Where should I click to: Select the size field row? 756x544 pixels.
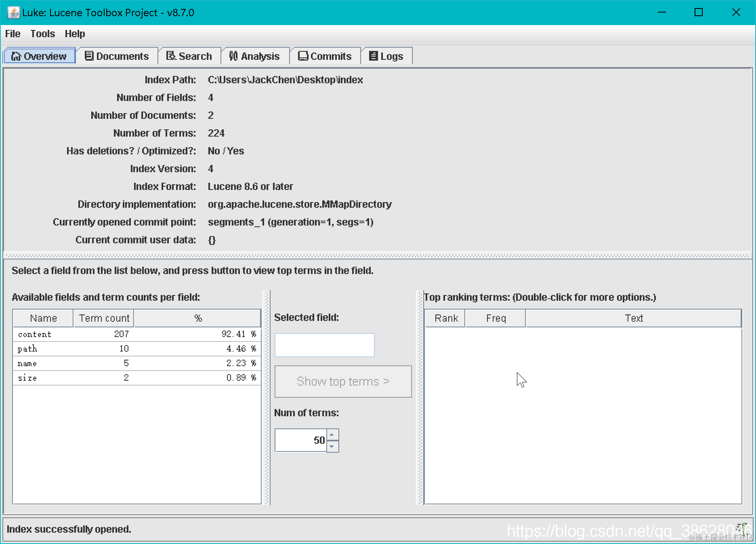point(137,378)
